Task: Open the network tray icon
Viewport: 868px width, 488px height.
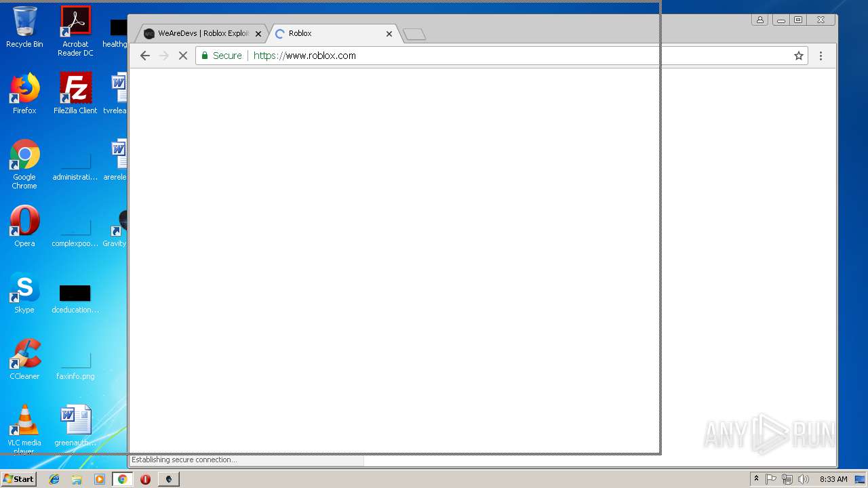Action: [x=787, y=479]
